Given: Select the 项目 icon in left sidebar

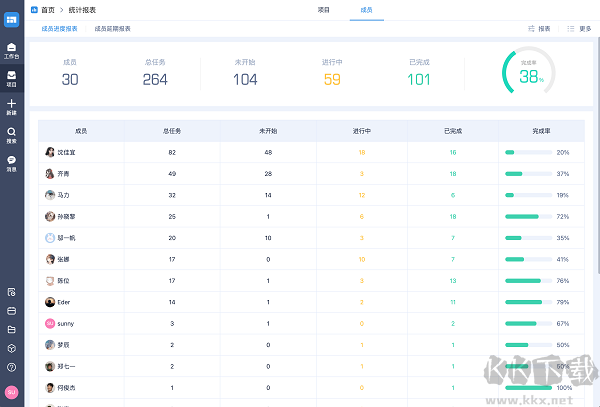Looking at the screenshot, I should [11, 77].
